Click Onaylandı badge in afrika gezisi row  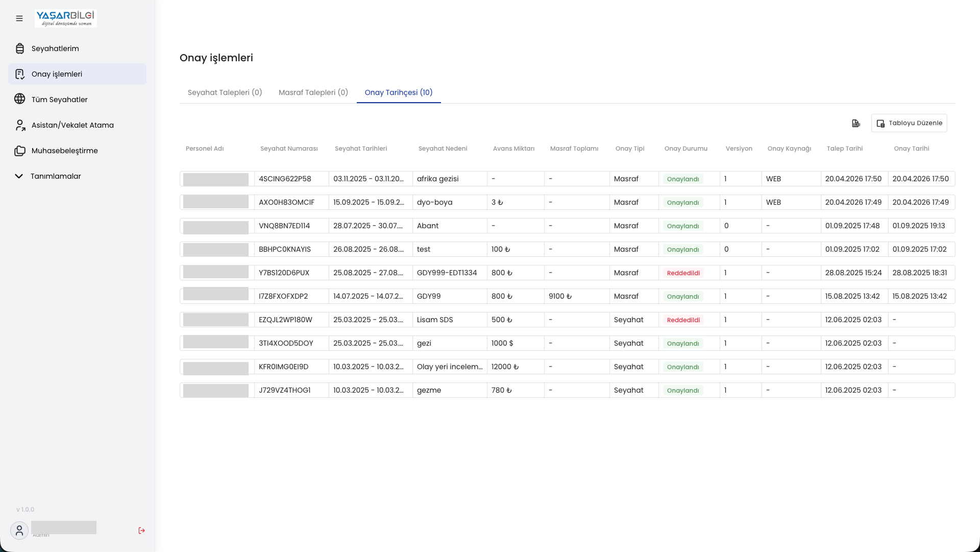[x=683, y=179]
